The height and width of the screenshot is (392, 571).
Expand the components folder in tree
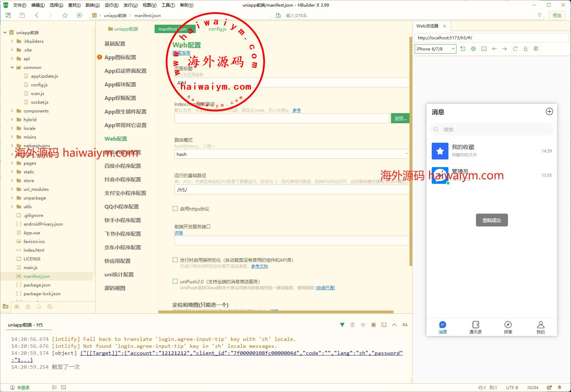[x=12, y=111]
